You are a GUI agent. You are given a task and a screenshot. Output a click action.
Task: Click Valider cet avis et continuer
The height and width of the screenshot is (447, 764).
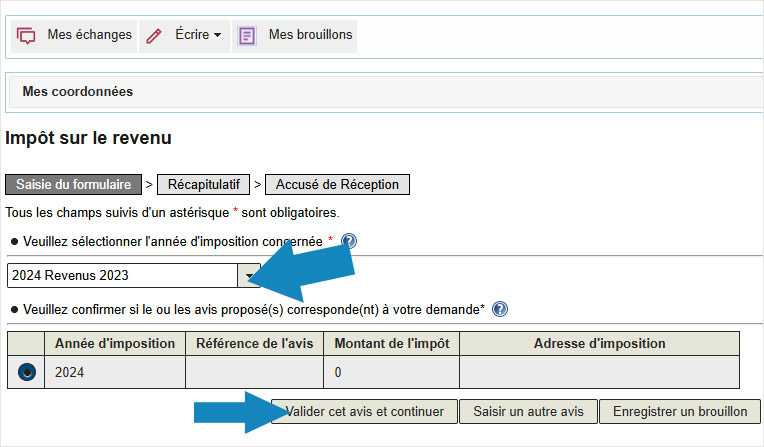pos(364,412)
